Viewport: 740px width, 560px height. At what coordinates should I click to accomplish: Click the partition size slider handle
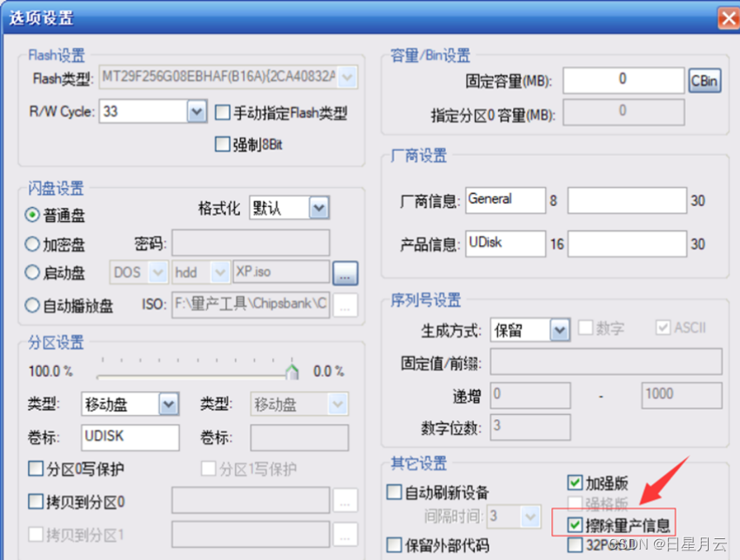(292, 372)
